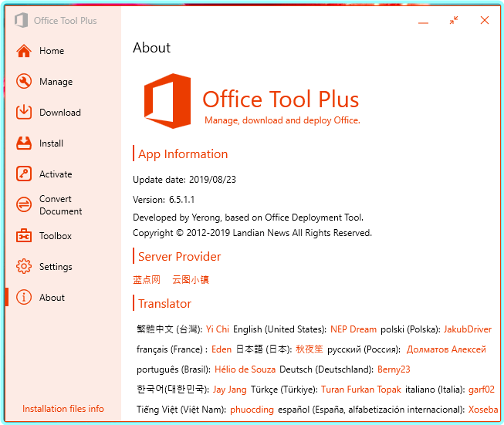Switch to the Download page label

[60, 113]
